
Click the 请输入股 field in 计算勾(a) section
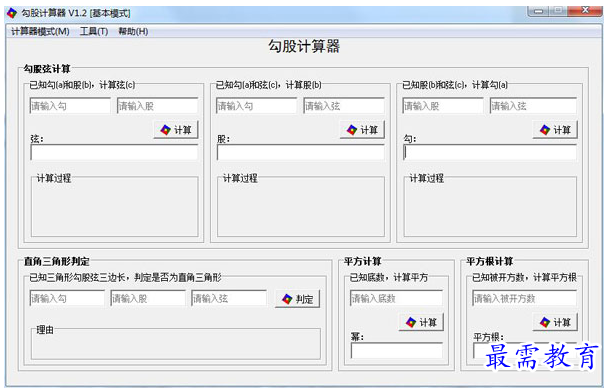[x=443, y=106]
